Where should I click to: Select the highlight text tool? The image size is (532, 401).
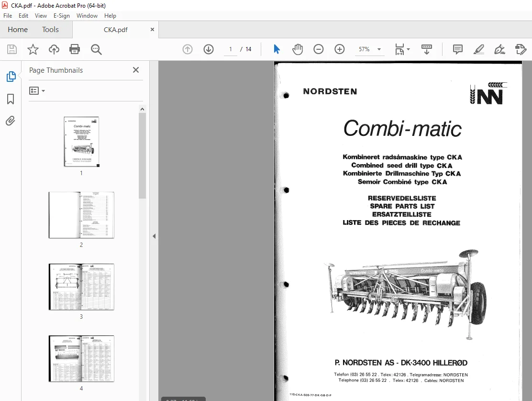479,49
